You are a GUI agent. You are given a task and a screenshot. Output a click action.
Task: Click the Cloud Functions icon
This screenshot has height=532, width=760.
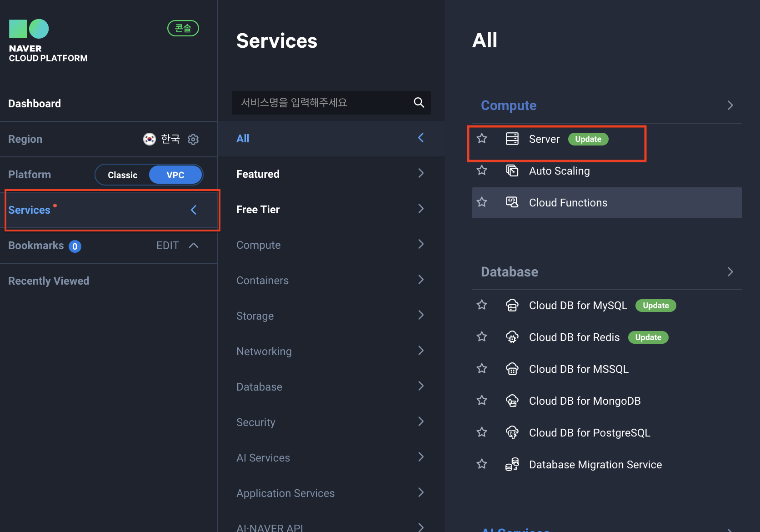[512, 202]
